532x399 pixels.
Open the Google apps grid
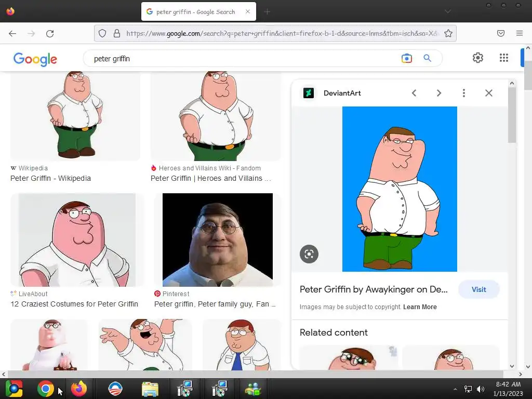pyautogui.click(x=504, y=58)
